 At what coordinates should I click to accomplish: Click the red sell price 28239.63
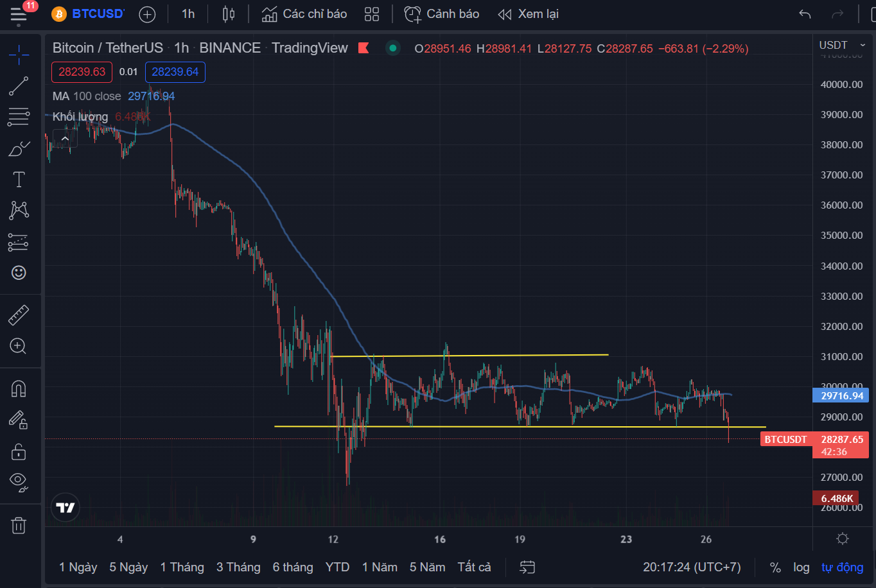click(x=82, y=72)
